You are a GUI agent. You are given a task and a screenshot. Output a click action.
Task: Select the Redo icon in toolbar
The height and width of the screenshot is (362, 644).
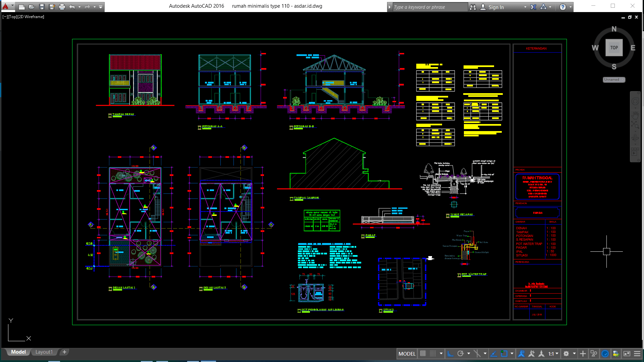(87, 7)
